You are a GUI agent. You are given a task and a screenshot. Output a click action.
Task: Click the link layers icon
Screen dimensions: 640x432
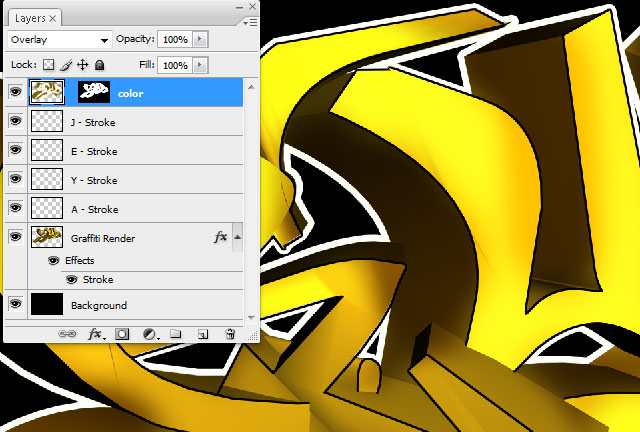point(67,334)
